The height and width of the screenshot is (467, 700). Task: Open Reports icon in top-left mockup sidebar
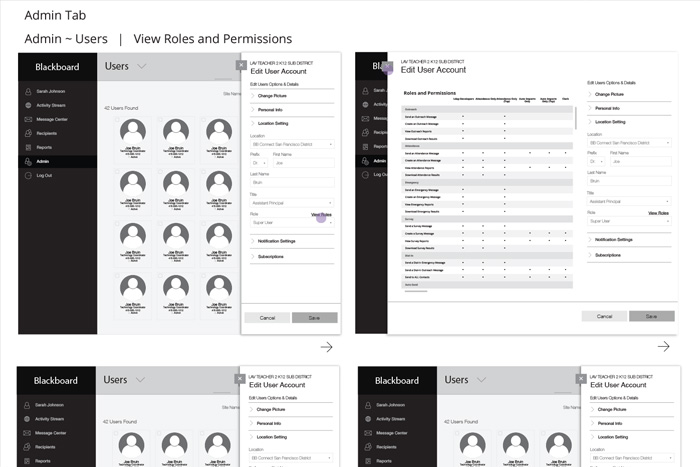click(28, 147)
